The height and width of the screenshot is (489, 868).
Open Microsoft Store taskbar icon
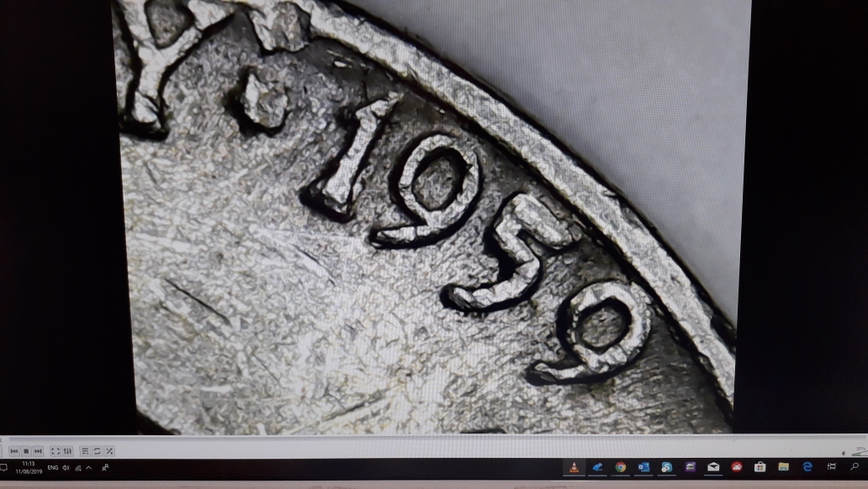[x=759, y=467]
